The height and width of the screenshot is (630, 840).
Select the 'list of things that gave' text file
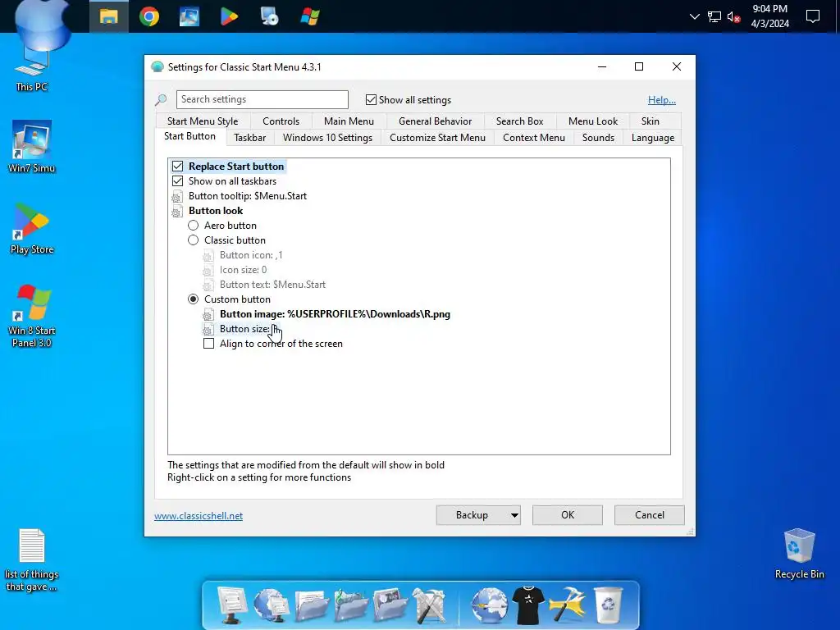[32, 559]
